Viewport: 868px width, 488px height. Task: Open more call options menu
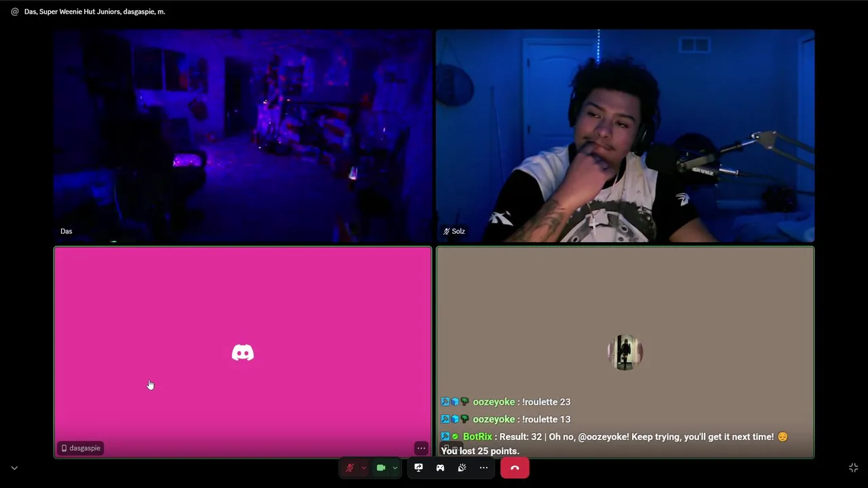(484, 468)
